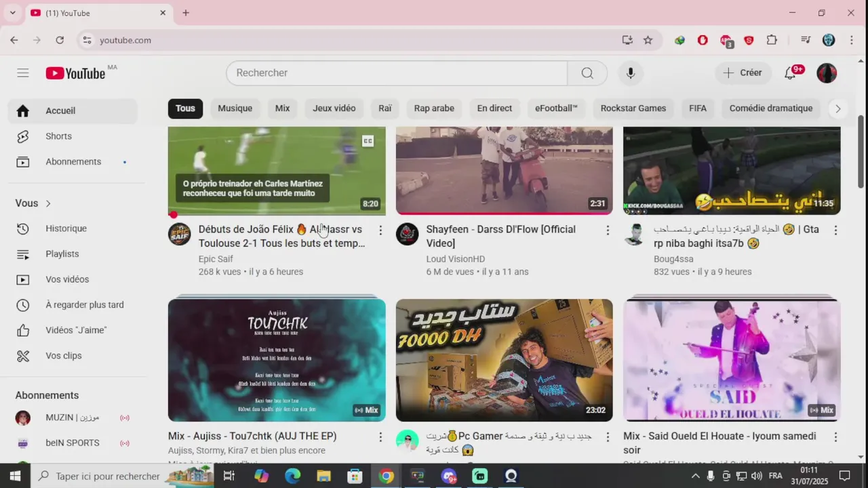Open Chrome three-dot menu

[852, 40]
